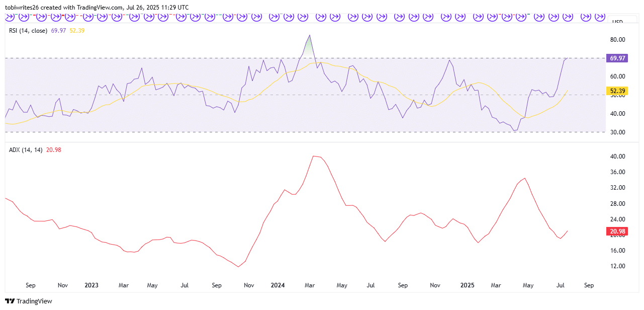Click the first purple arrow marker icon
This screenshot has width=644, height=310.
9,17
